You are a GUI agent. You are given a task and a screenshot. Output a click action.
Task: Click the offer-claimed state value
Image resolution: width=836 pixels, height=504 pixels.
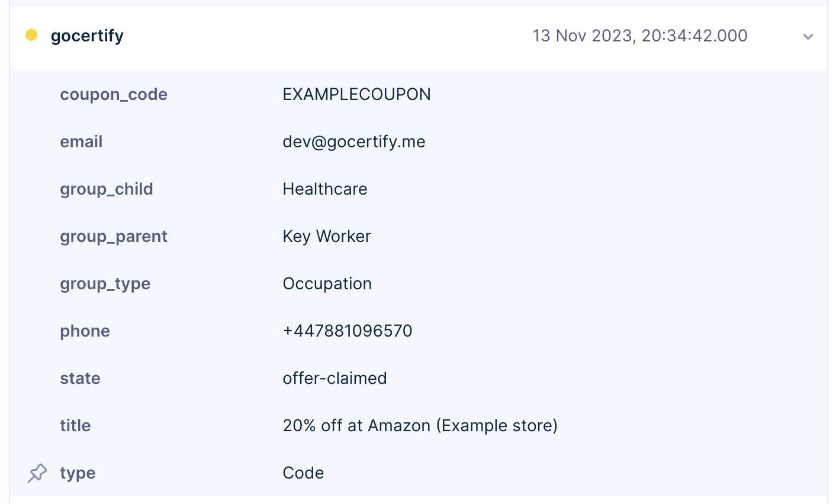[x=335, y=379]
